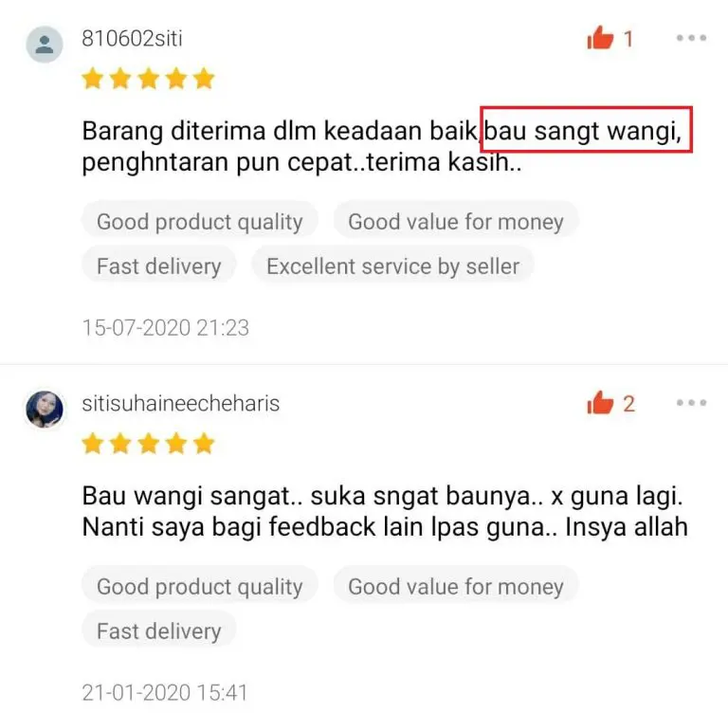Click the highlighted text bau sangt wangi
This screenshot has width=728, height=713.
[x=586, y=130]
